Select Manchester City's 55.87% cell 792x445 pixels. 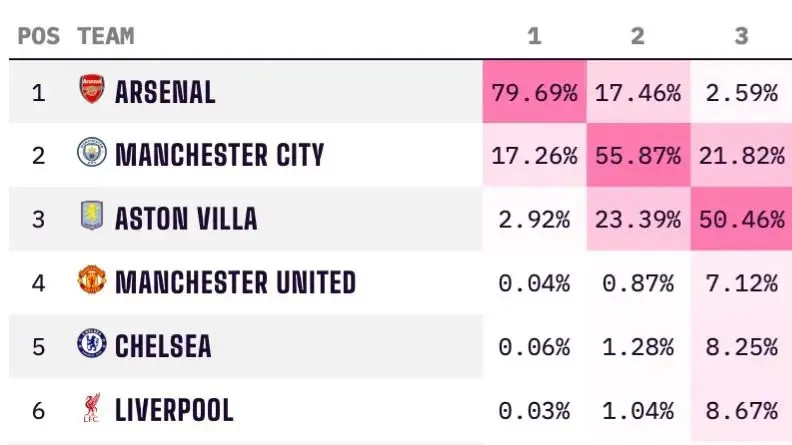point(638,155)
